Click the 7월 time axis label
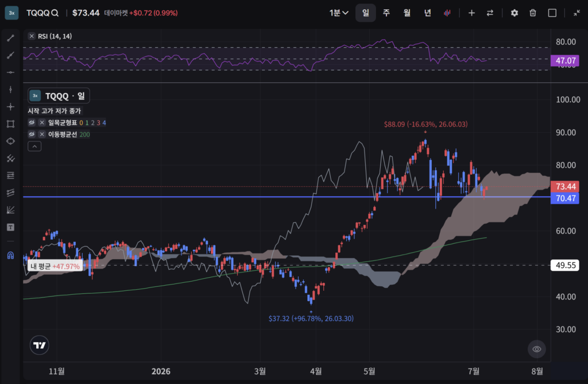 [474, 371]
